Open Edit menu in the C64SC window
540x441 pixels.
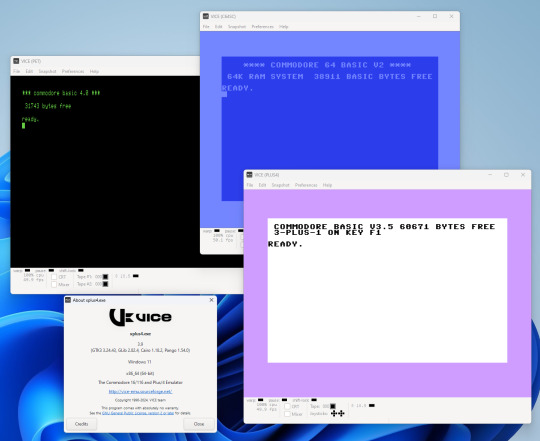click(x=219, y=27)
